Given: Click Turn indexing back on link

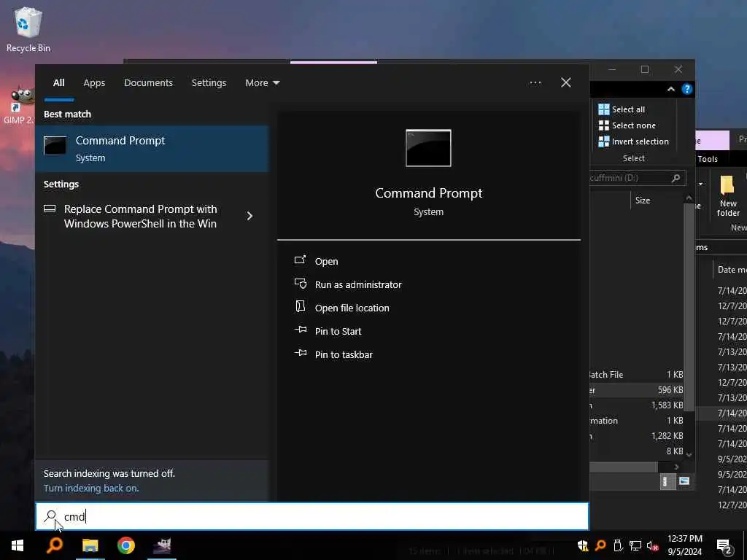Looking at the screenshot, I should (91, 488).
